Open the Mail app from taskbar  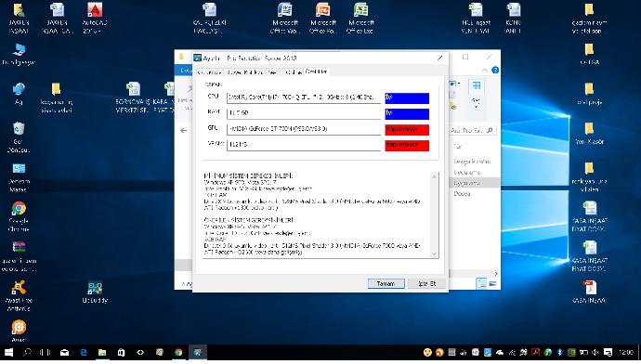[65, 352]
